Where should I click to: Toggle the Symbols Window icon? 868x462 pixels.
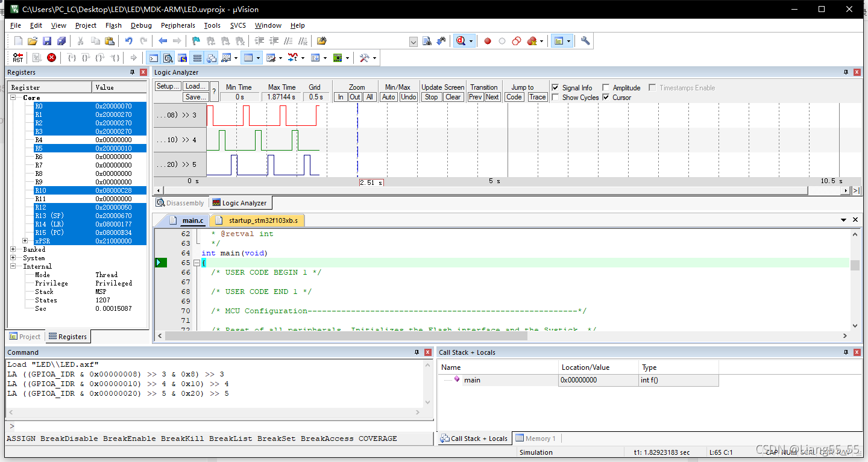pyautogui.click(x=183, y=58)
